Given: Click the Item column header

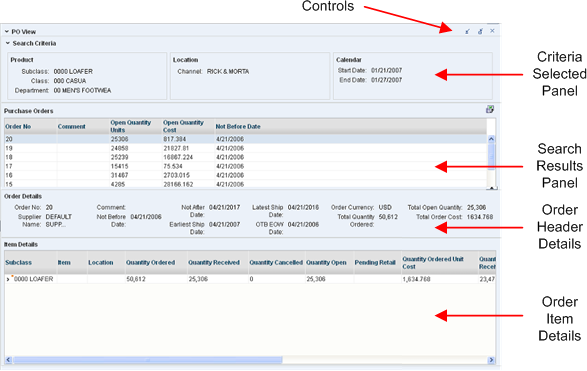Looking at the screenshot, I should tap(64, 262).
